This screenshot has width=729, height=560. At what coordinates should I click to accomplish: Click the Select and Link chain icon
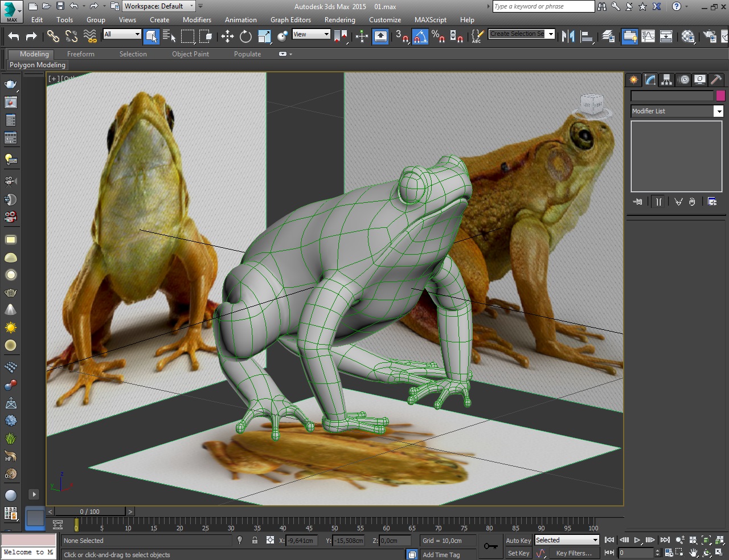coord(53,36)
